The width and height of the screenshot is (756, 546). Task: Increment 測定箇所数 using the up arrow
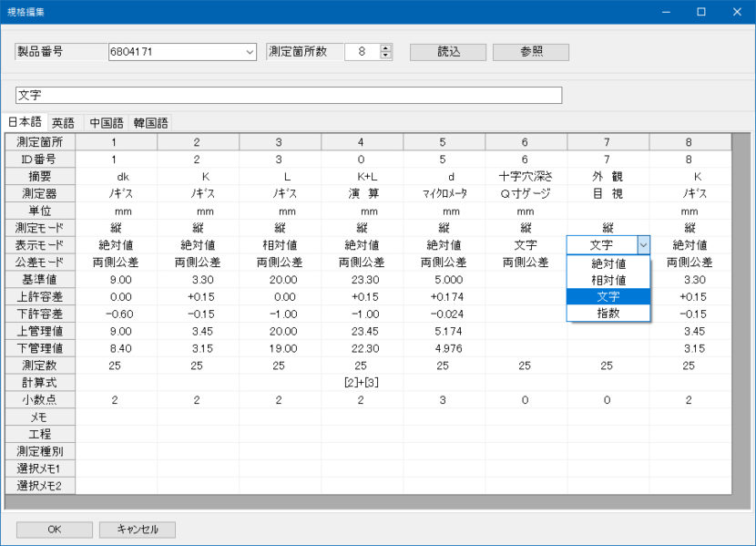point(383,47)
